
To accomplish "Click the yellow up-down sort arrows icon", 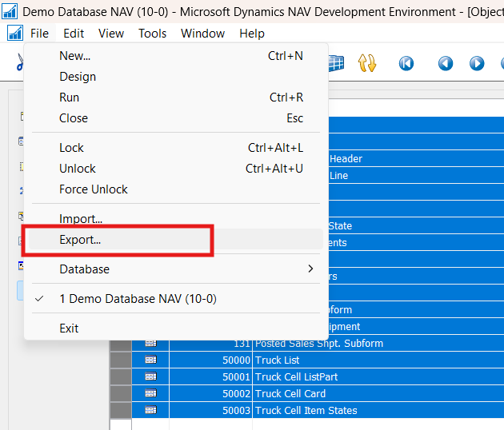I will click(x=367, y=63).
